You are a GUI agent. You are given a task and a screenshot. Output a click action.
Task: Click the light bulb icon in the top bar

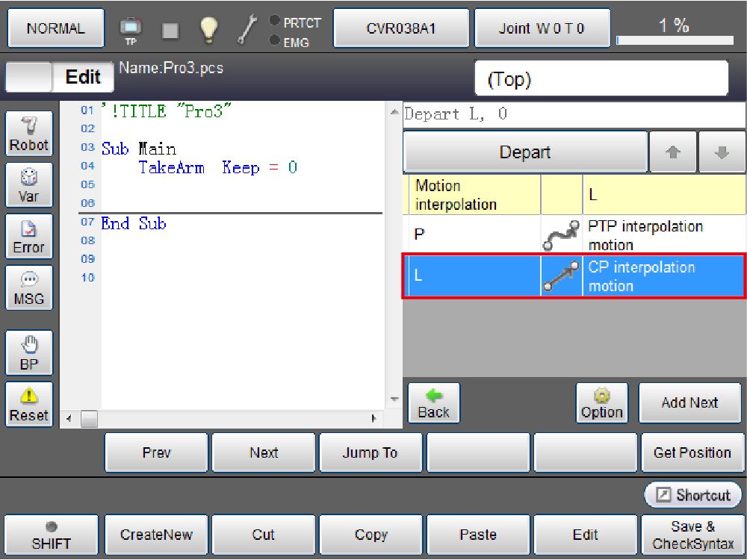click(208, 29)
